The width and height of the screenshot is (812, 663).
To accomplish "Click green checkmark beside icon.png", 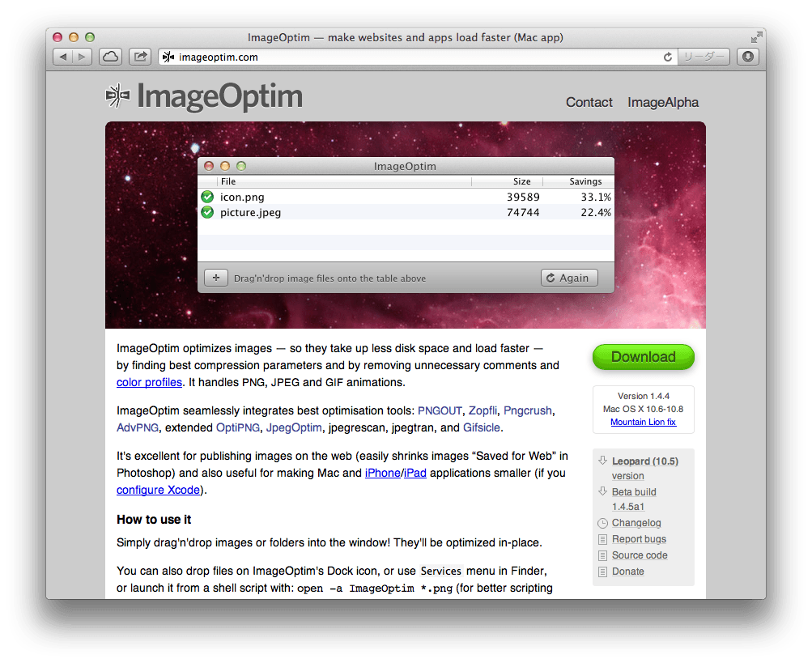I will coord(207,197).
